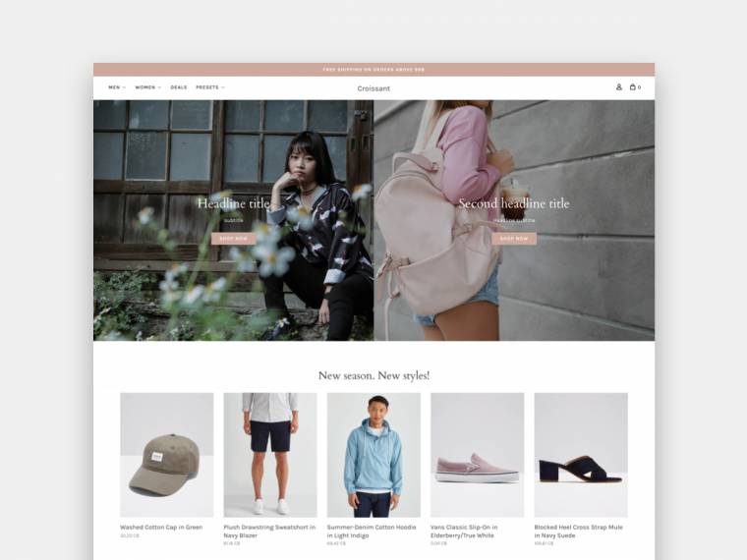Screen dimensions: 747x560
Task: Open the user account icon
Action: coord(619,87)
